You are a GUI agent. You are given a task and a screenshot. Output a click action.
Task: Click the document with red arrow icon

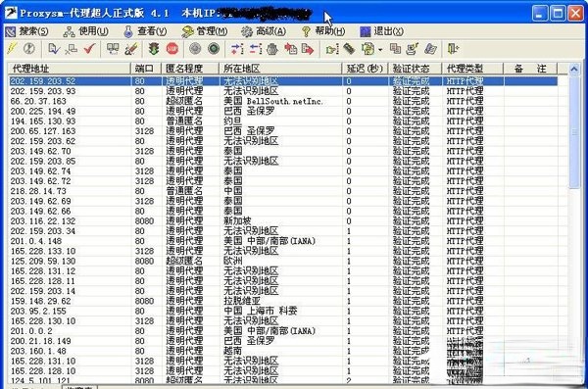click(308, 49)
